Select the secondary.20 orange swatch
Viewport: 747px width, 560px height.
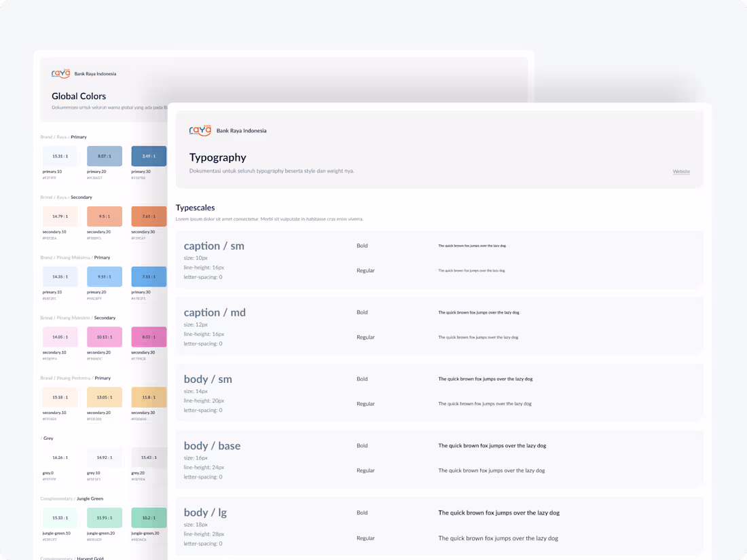pos(104,216)
